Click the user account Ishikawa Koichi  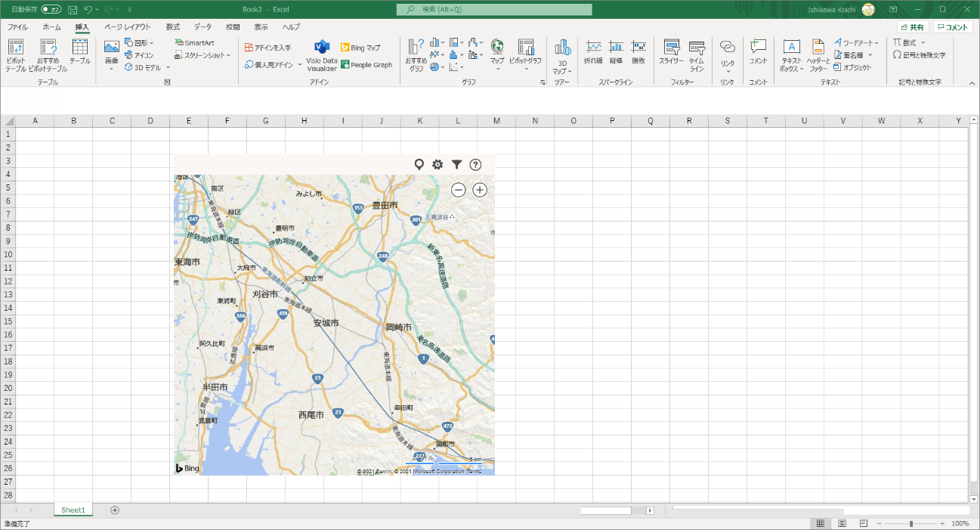point(841,9)
